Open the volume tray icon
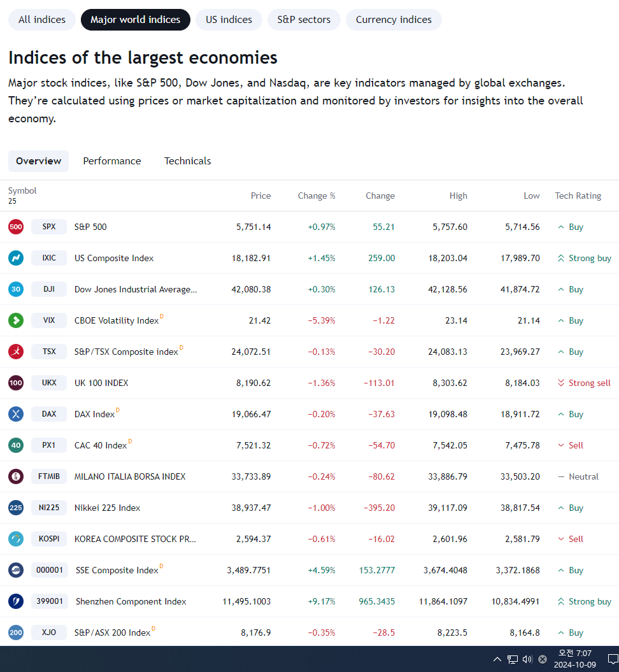Viewport: 619px width, 672px height. click(527, 659)
